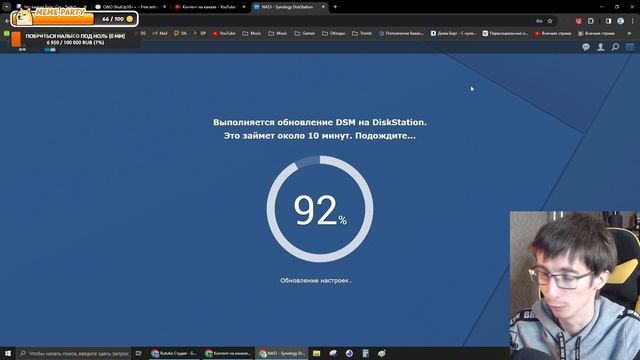640x360 pixels.
Task: Open Пополнение баланса bookmark
Action: tap(401, 33)
